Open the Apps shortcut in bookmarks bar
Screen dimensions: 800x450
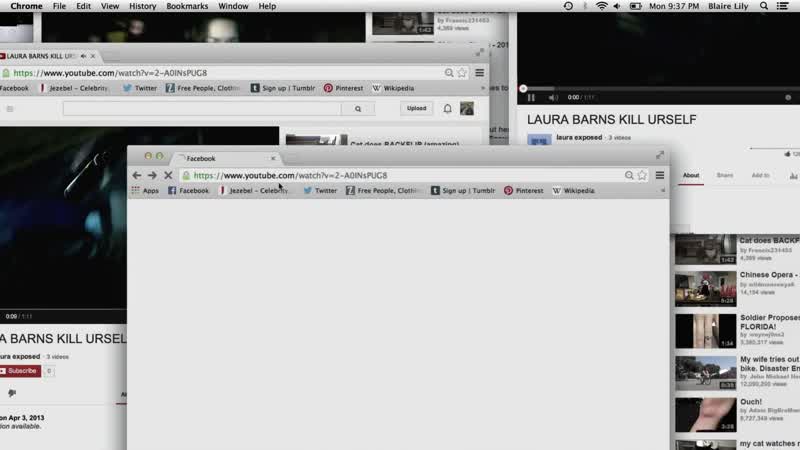tap(145, 190)
